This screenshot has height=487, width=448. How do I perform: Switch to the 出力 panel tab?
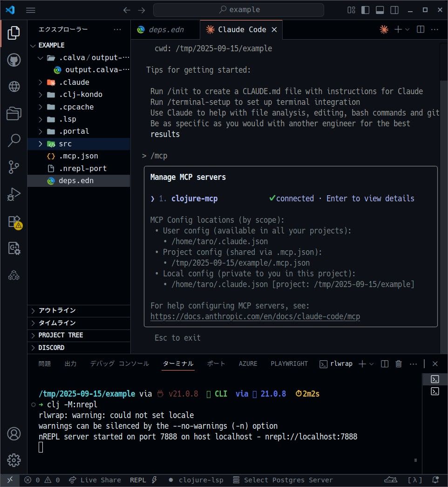[70, 364]
